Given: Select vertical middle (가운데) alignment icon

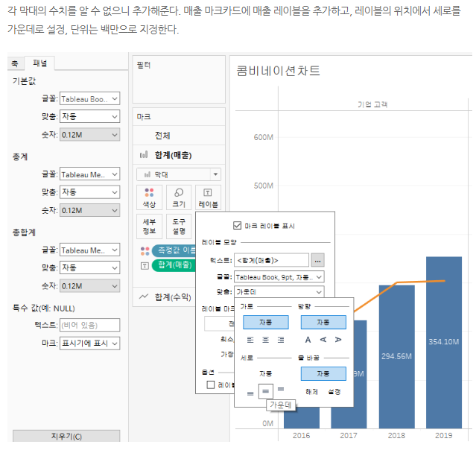Looking at the screenshot, I should pyautogui.click(x=266, y=391).
